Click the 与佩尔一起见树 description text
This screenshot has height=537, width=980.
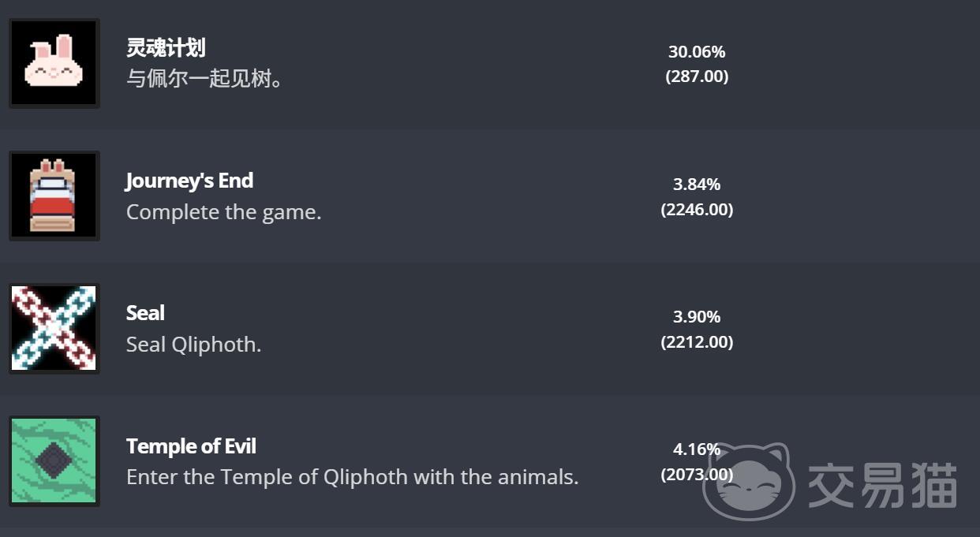click(204, 79)
